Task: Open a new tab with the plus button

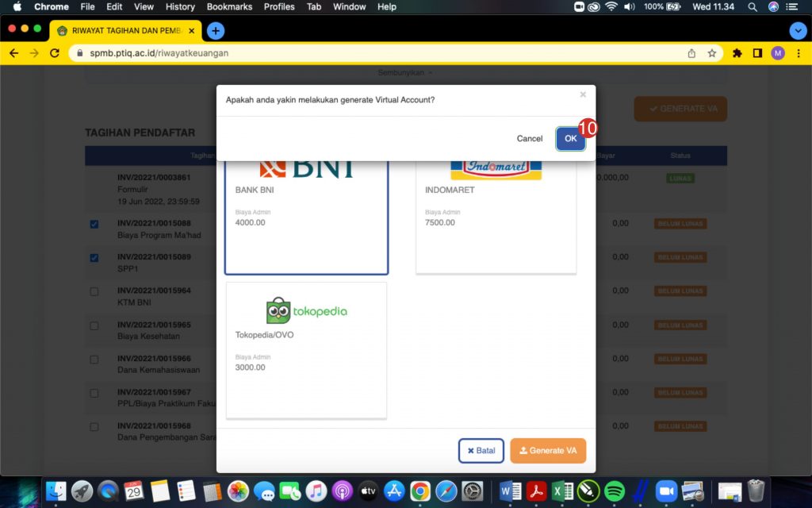Action: (x=216, y=31)
